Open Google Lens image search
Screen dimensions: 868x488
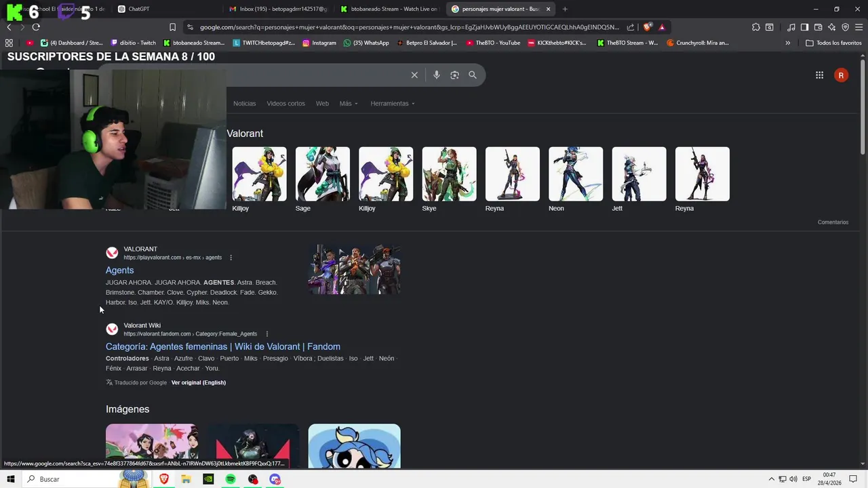(454, 75)
